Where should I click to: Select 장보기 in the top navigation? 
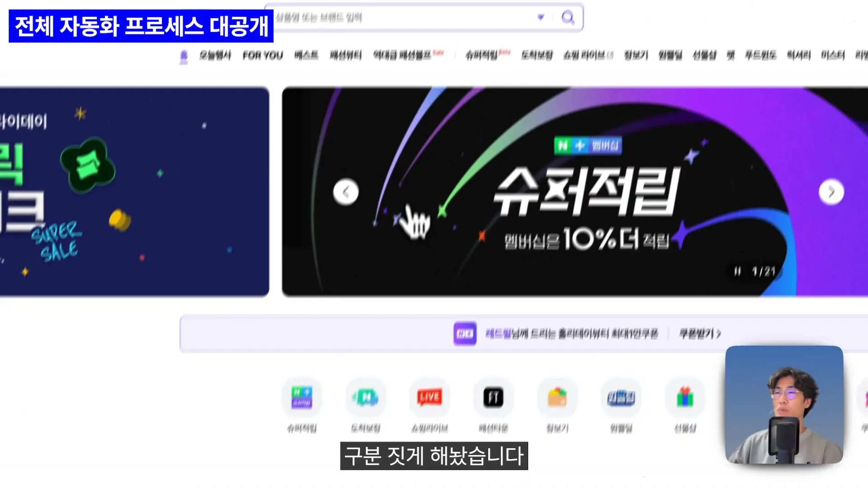(636, 56)
